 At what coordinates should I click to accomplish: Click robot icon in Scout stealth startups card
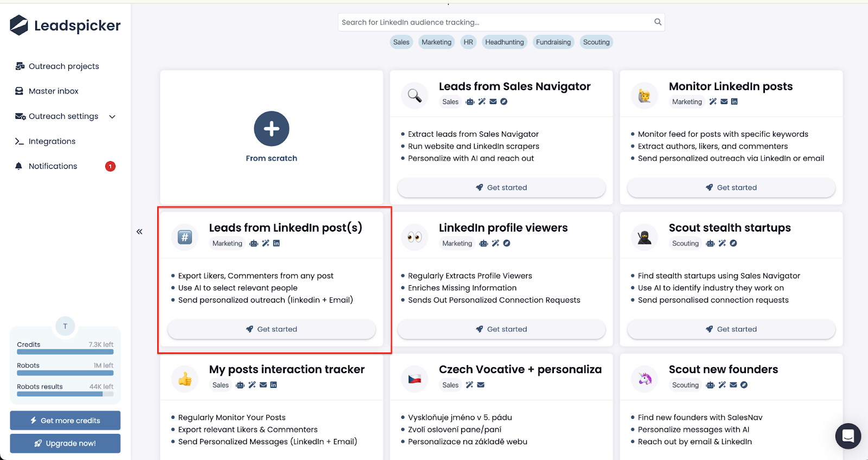click(710, 243)
